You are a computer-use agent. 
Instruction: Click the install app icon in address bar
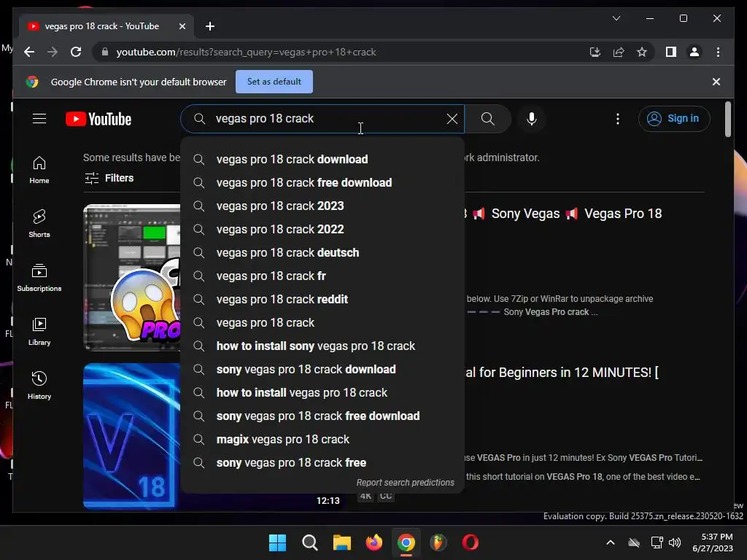point(595,52)
